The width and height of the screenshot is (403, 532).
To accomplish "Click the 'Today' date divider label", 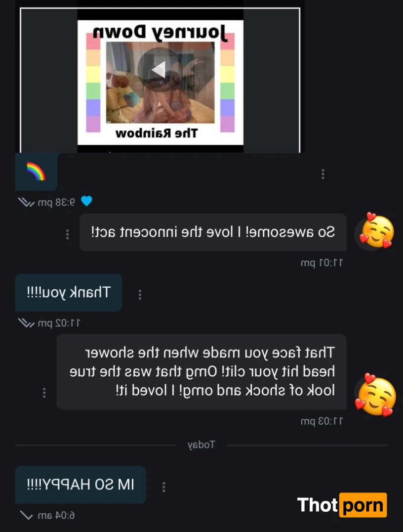I will pos(201,445).
